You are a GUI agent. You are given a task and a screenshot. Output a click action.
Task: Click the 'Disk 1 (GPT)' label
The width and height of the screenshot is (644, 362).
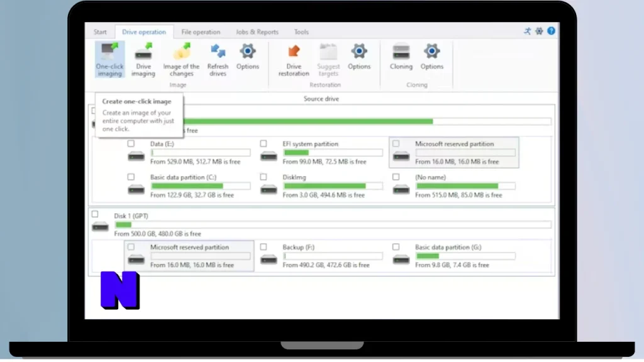pos(131,216)
